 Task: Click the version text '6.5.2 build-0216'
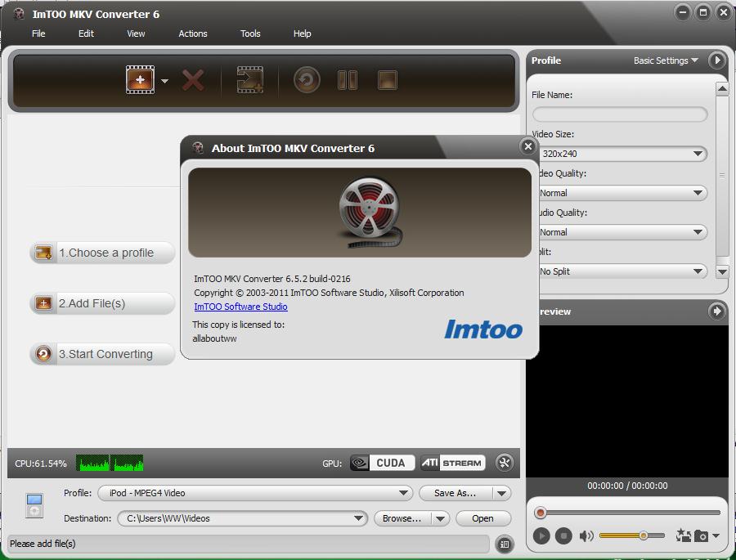(x=318, y=279)
